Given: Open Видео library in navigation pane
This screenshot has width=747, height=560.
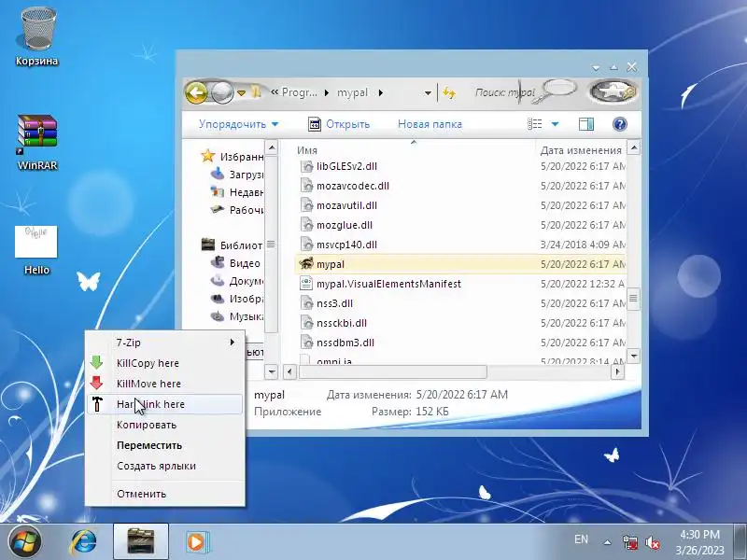Looking at the screenshot, I should coord(236,263).
